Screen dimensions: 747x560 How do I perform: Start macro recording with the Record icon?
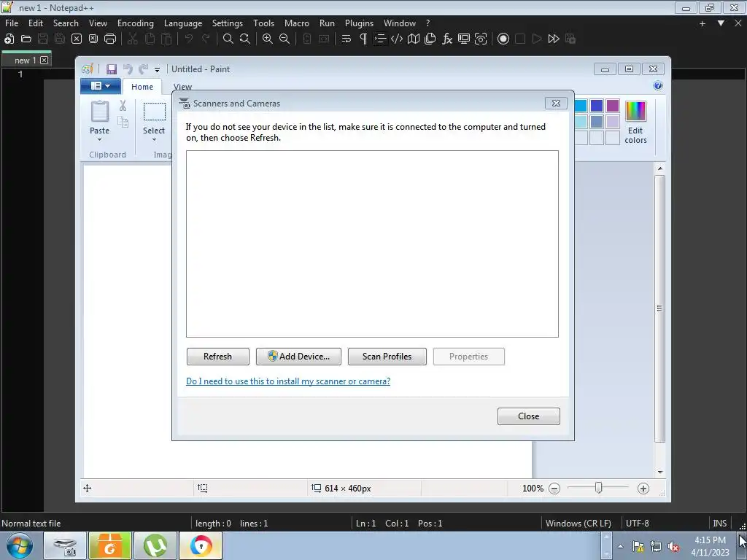coord(503,39)
